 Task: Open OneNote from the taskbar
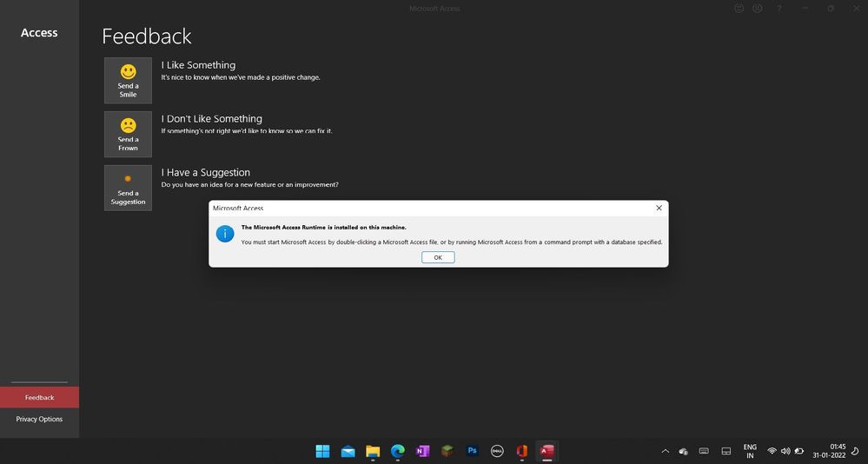422,451
